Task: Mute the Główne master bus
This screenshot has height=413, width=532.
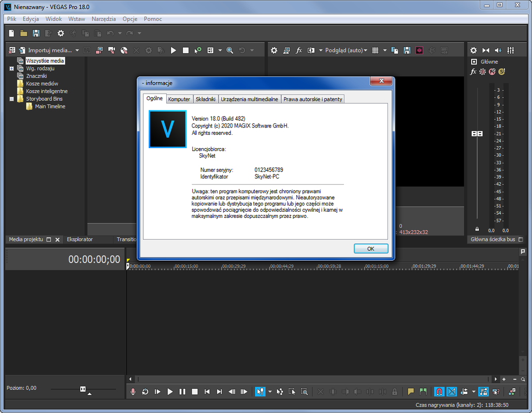Action: pos(492,72)
